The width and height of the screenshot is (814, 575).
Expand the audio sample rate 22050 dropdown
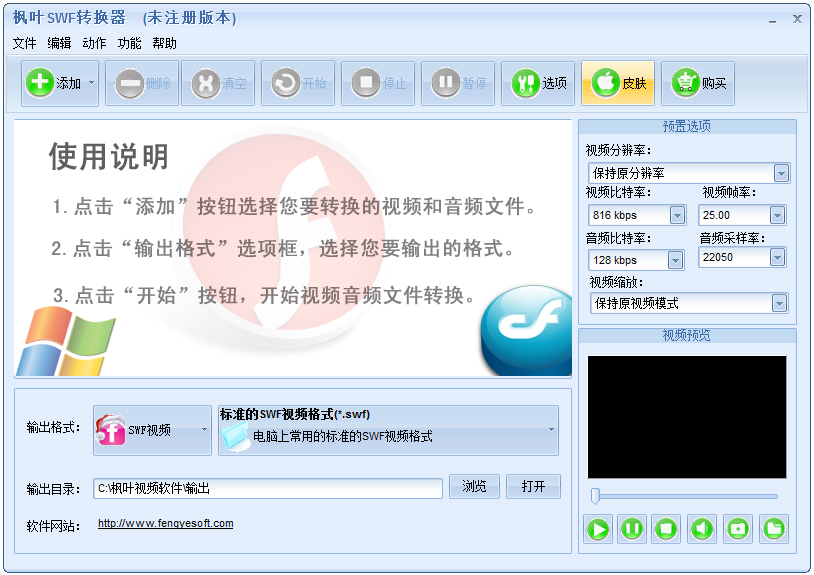[777, 257]
